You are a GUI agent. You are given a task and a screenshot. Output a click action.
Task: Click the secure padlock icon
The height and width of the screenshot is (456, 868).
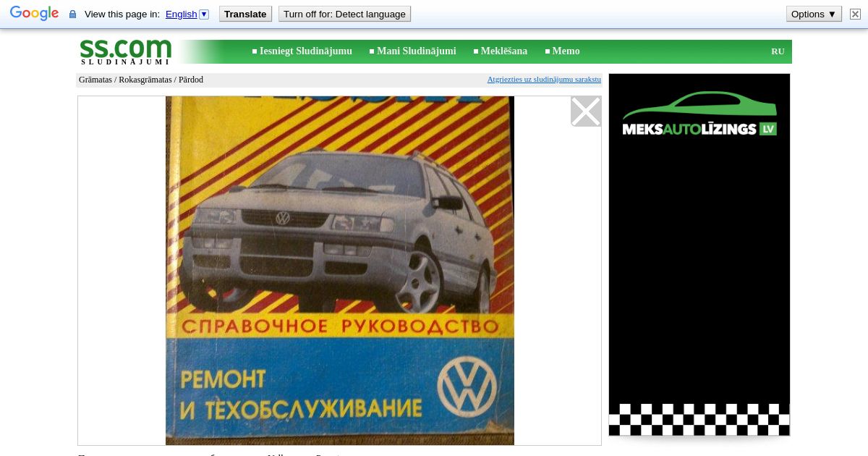[72, 14]
